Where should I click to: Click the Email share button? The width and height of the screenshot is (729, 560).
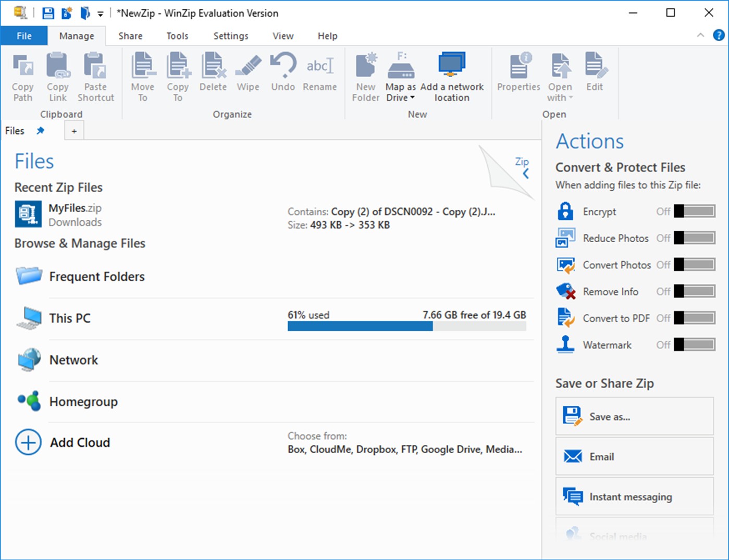point(634,456)
